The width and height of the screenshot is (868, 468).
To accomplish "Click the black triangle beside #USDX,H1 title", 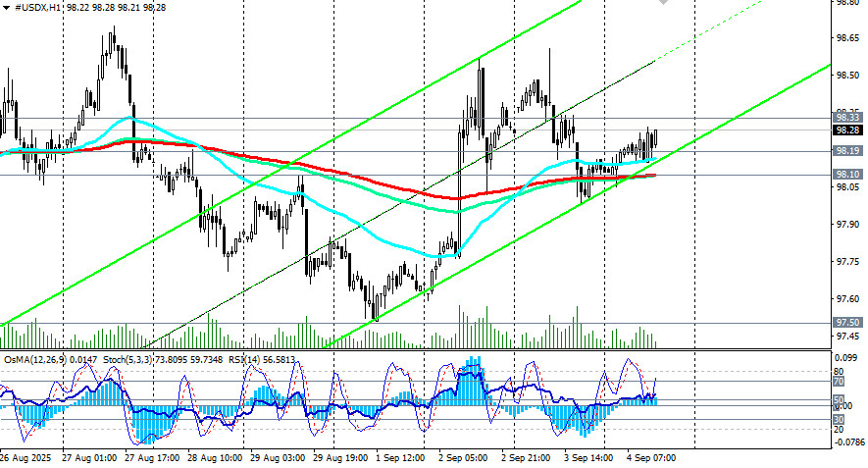I will (x=6, y=8).
